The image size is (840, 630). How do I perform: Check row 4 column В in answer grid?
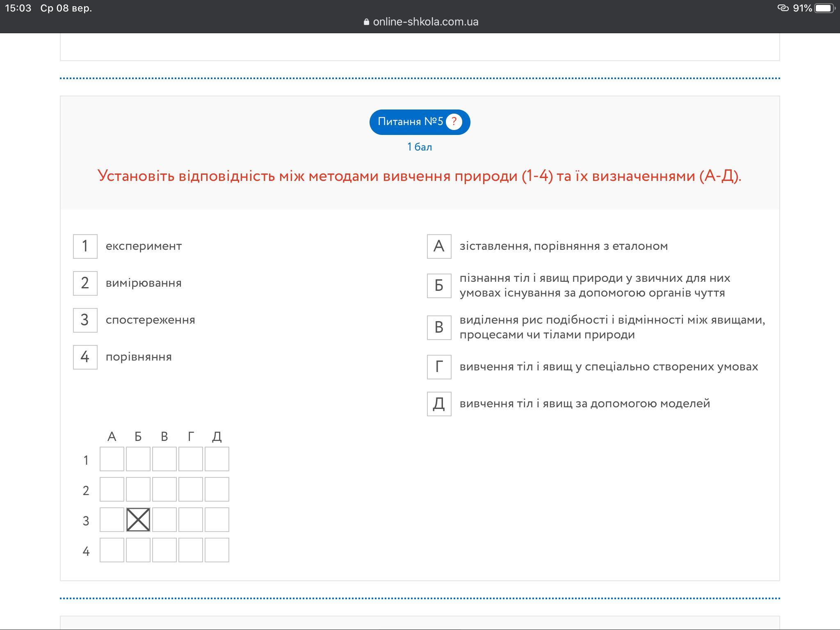pyautogui.click(x=164, y=550)
